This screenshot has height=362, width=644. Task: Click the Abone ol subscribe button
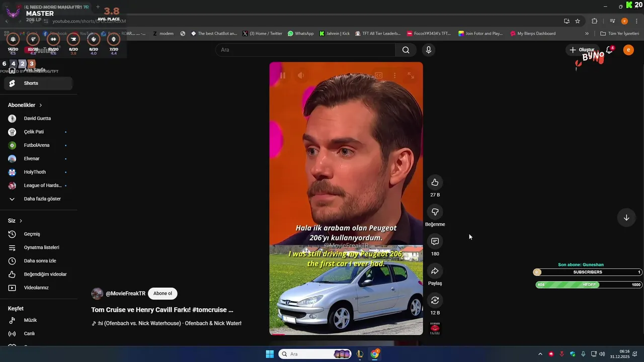click(163, 294)
